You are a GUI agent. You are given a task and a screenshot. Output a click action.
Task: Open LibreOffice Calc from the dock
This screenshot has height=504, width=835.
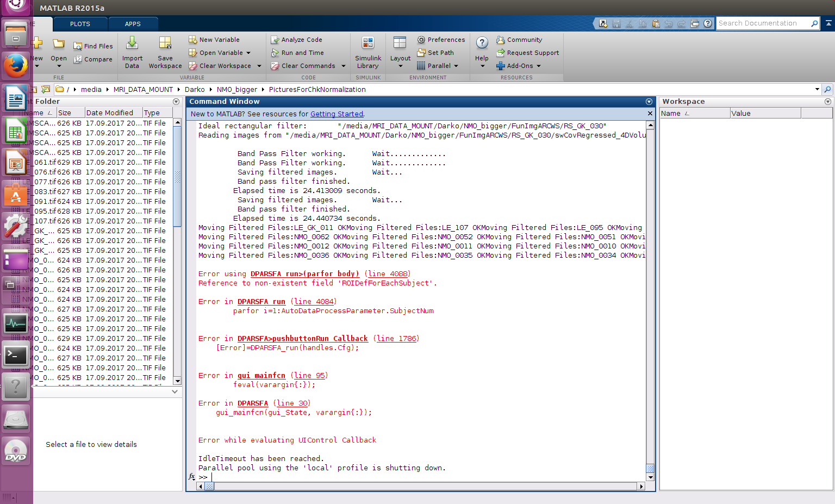pyautogui.click(x=16, y=130)
